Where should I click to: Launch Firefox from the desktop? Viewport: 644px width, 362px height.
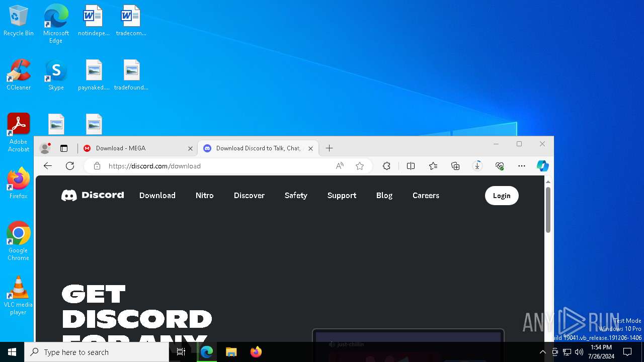click(x=19, y=184)
